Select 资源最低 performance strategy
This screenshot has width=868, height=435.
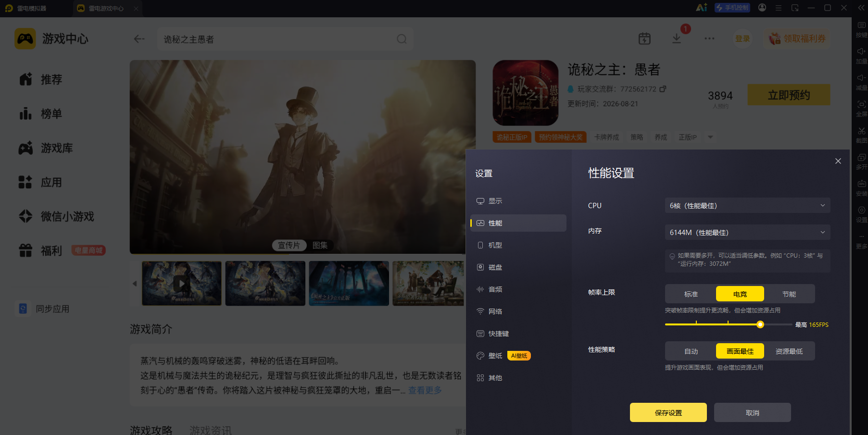(x=789, y=351)
